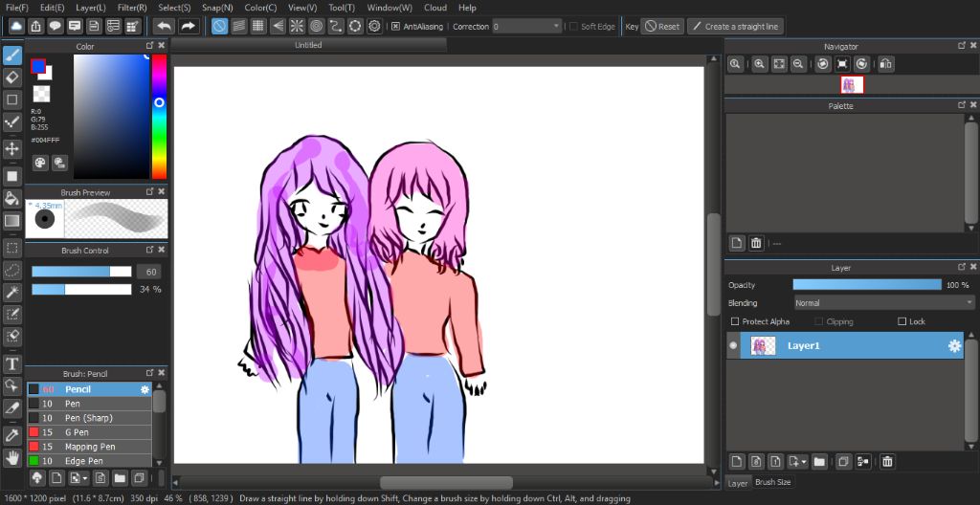Turn off snap with Snap Off icon
This screenshot has height=505, width=980.
click(219, 26)
